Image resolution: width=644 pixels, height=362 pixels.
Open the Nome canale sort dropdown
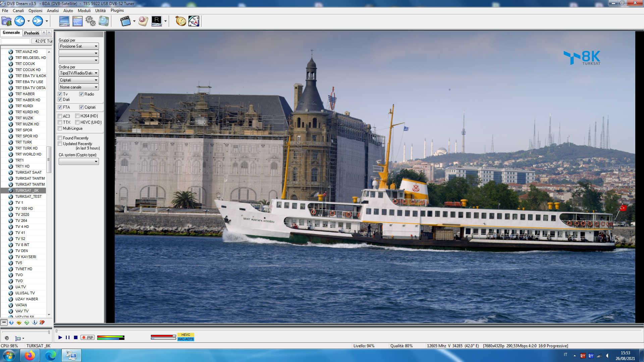(x=78, y=87)
